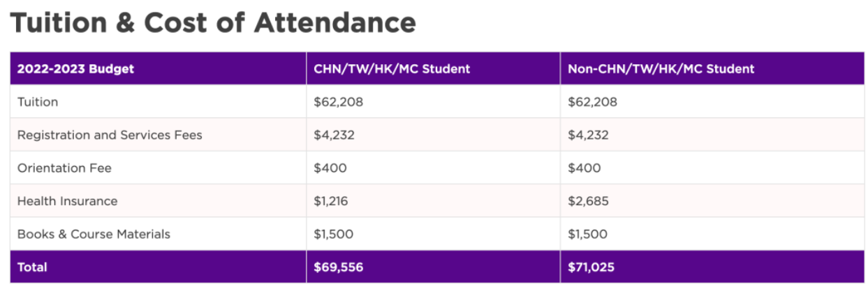Click the Books & Course Materials label

click(x=94, y=234)
